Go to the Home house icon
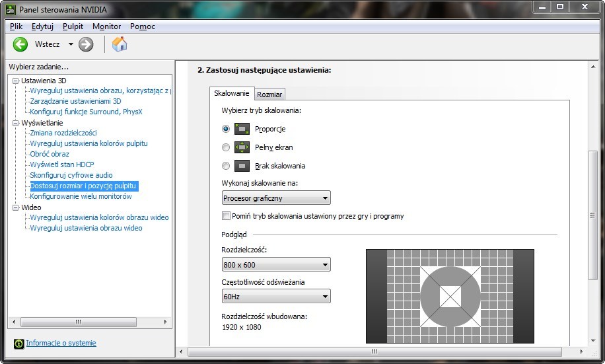605x364 pixels. (x=120, y=44)
